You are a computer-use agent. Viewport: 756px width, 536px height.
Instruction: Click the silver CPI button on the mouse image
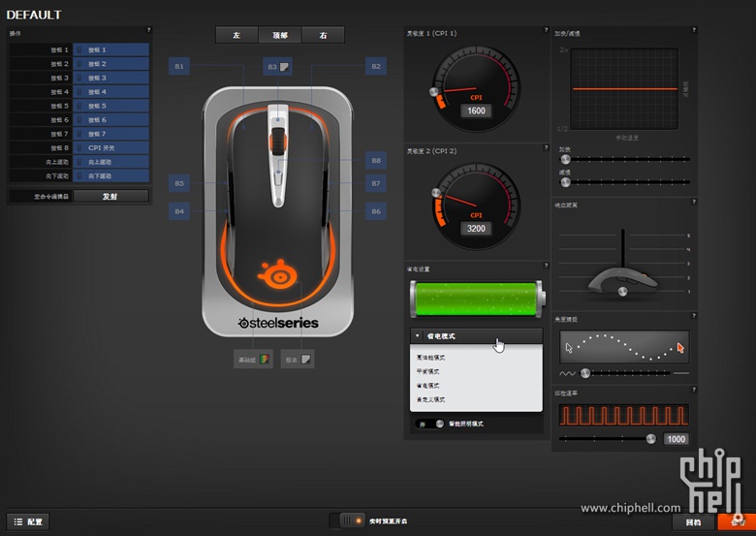(x=278, y=177)
